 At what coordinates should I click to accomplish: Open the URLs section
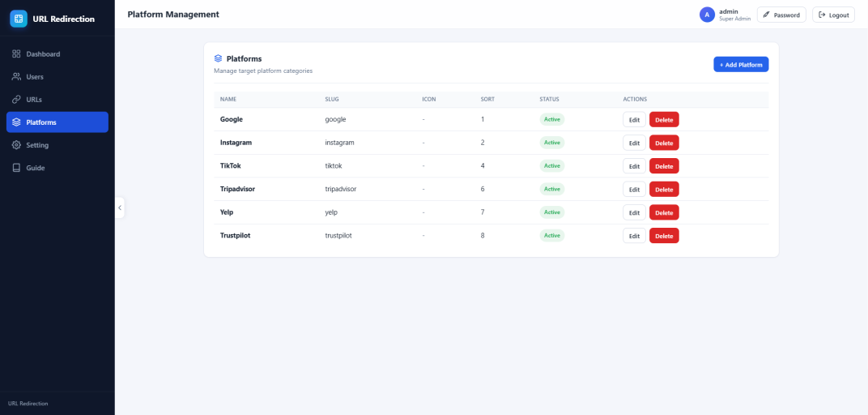[57, 100]
